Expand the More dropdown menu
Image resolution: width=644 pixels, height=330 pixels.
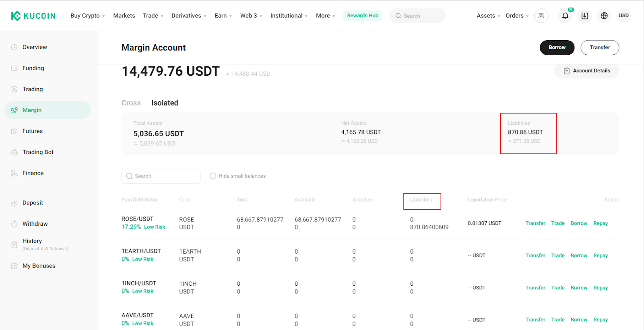point(325,16)
